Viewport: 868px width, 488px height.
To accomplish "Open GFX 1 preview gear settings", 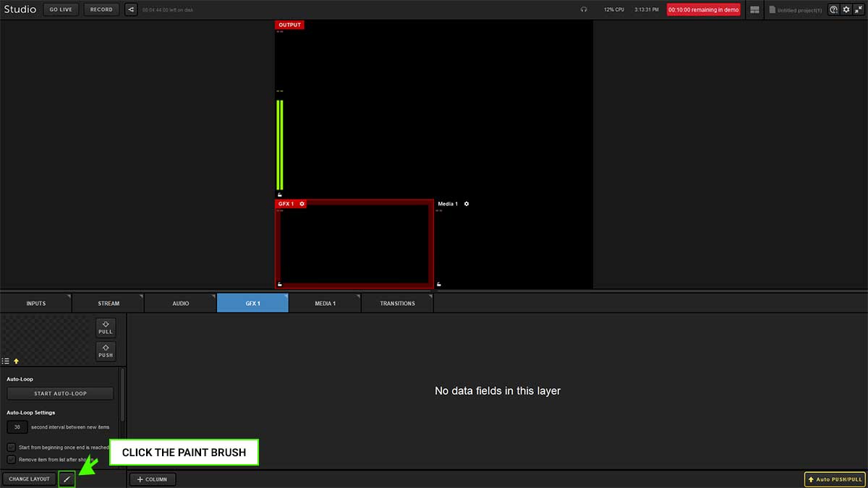I will click(302, 204).
